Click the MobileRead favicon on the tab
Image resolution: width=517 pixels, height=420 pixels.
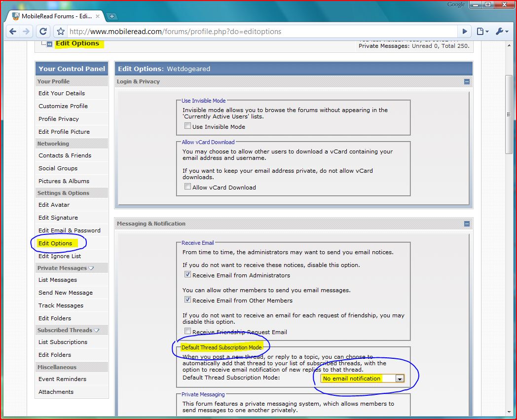[16, 16]
